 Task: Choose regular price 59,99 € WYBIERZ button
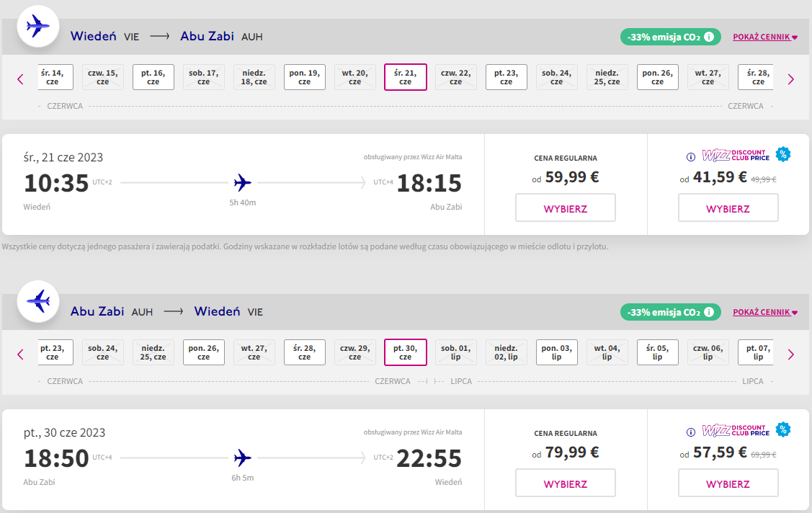[x=566, y=208]
